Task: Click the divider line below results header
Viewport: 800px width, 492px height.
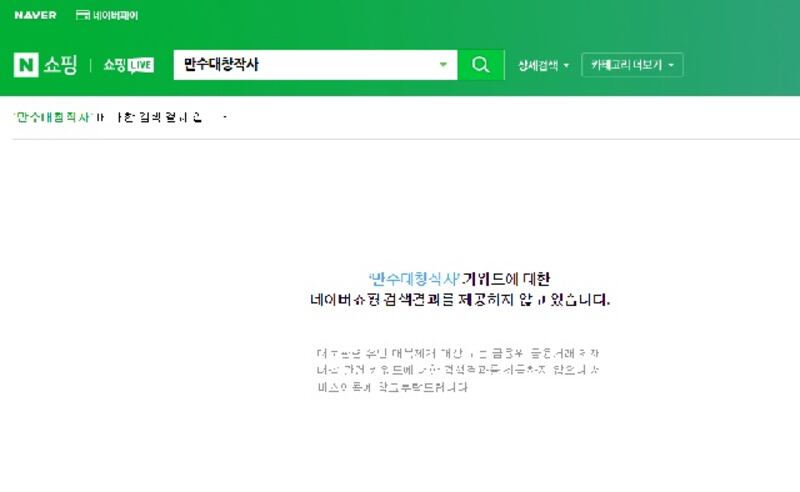Action: click(400, 139)
